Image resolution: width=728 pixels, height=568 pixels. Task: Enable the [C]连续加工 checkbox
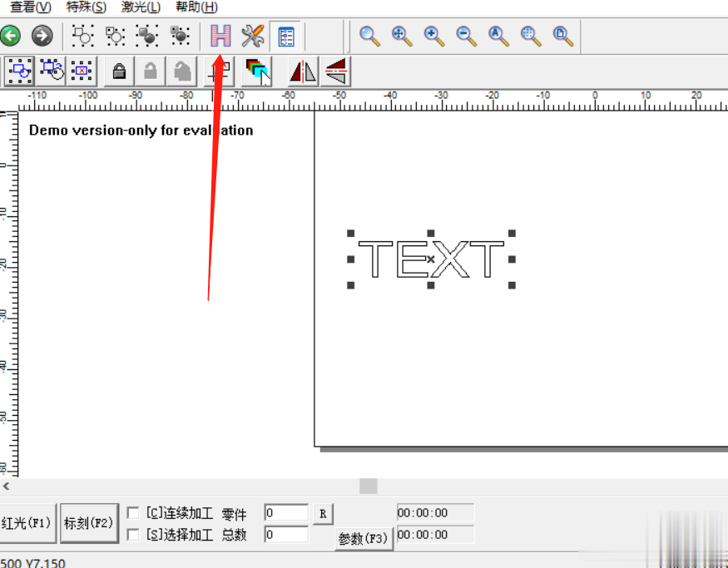[x=133, y=513]
